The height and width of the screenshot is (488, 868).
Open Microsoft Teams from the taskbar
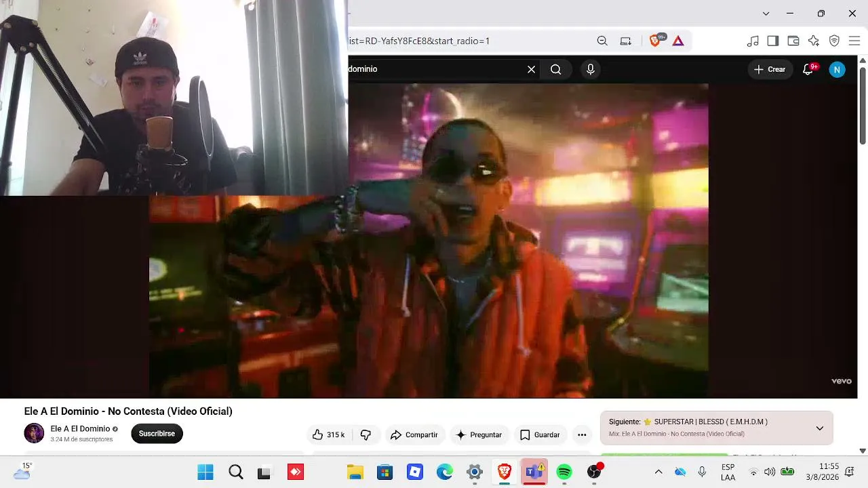[534, 472]
